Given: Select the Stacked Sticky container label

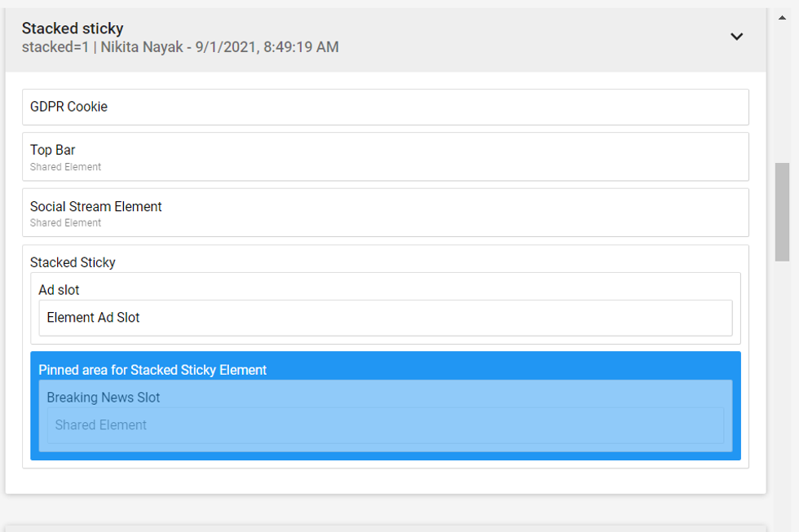Looking at the screenshot, I should [x=73, y=262].
